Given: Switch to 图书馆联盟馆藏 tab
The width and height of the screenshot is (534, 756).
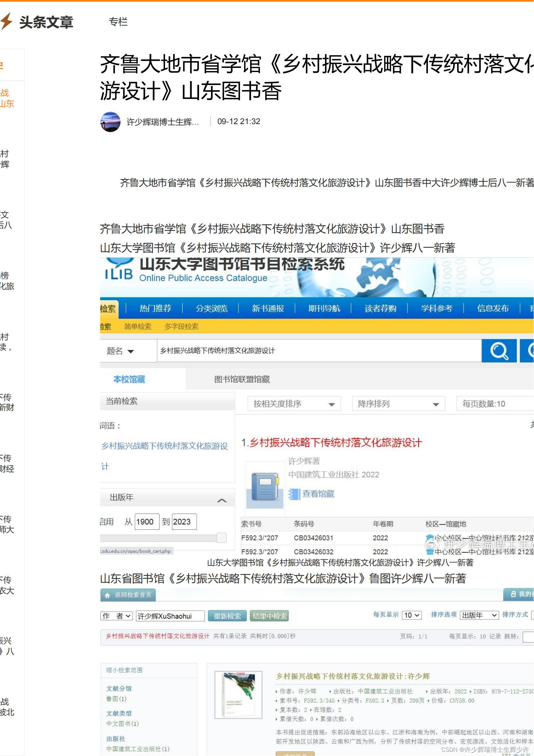Looking at the screenshot, I should tap(242, 380).
